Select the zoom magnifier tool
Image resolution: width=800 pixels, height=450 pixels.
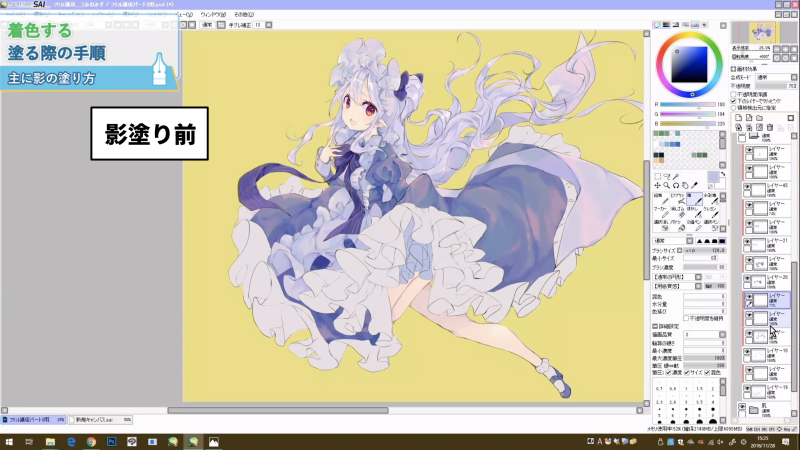coord(667,186)
